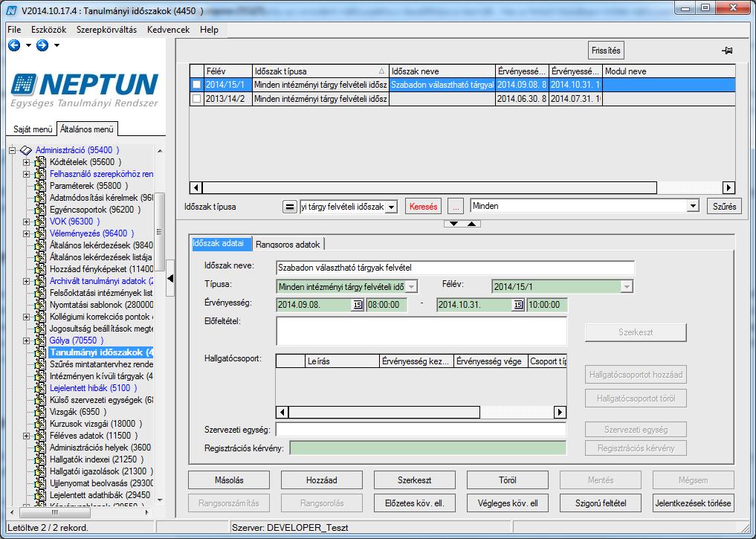
Task: Click the Neptun app icon in title bar
Action: click(12, 10)
